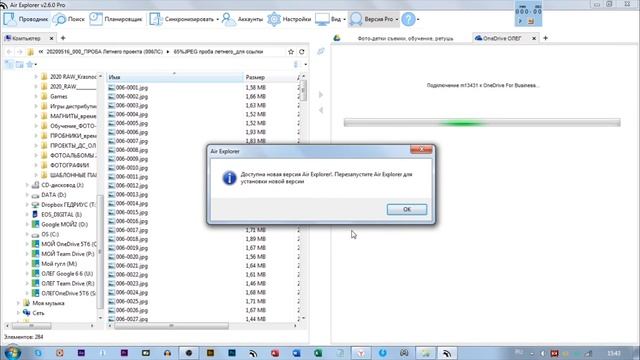Viewport: 640px width, 360px height.
Task: Expand Моя музыка node
Action: click(18, 303)
